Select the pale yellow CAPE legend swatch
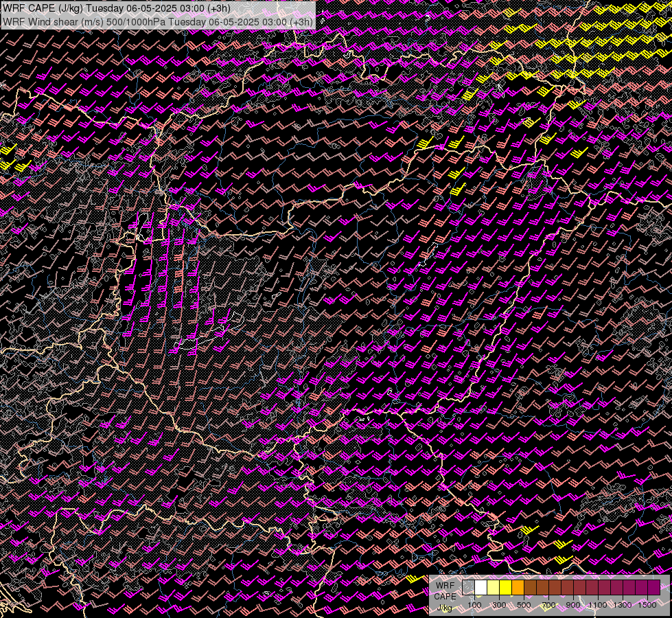 494,587
